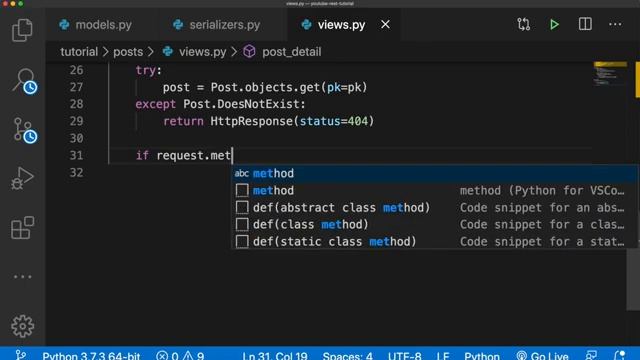Click the feedback icon in the status bar
This screenshot has height=360, width=640.
[x=591, y=355]
